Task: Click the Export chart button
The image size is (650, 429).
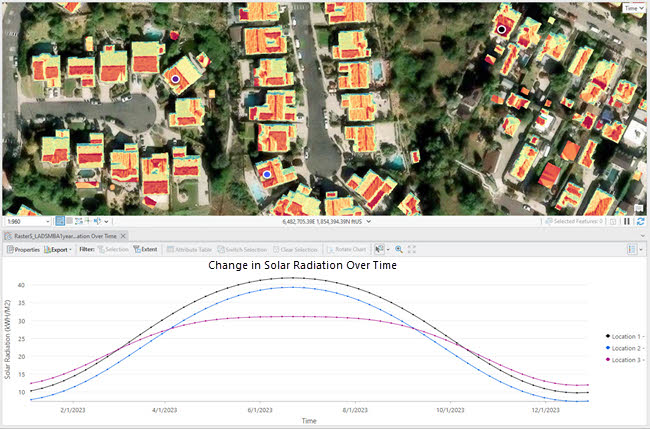Action: click(x=58, y=249)
